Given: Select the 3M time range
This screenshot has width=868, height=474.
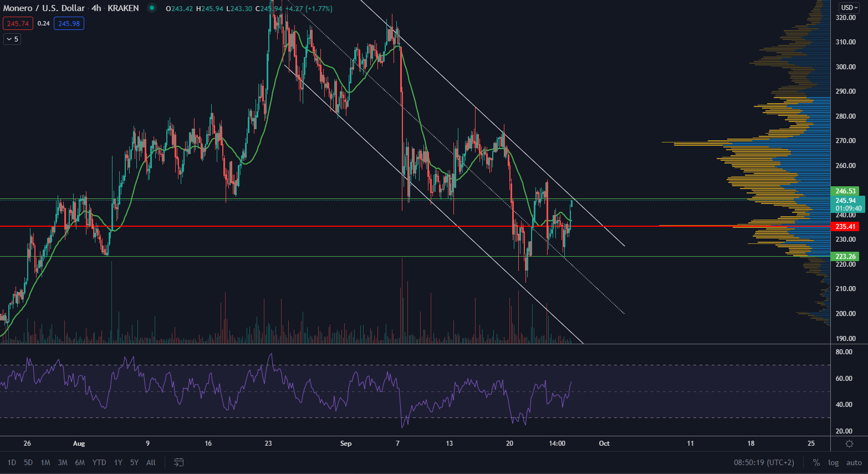Looking at the screenshot, I should (x=63, y=462).
